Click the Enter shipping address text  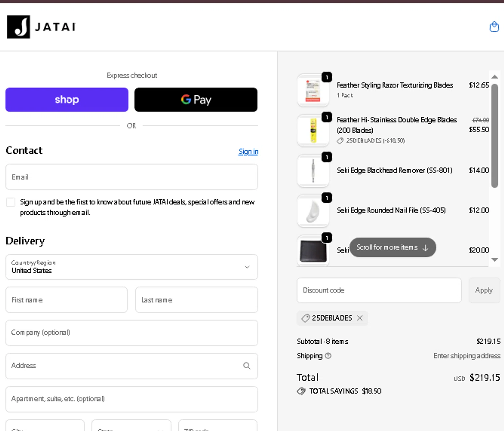467,356
